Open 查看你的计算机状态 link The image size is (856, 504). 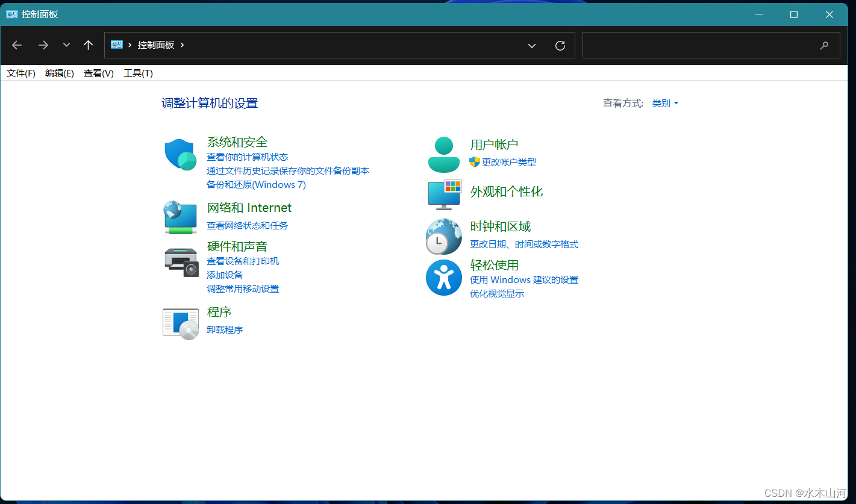[x=248, y=157]
